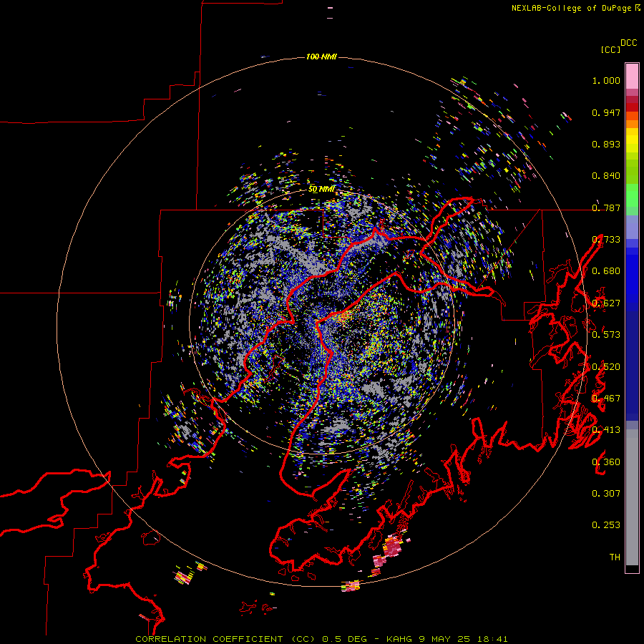Select the 0.840 legend value
This screenshot has height=644, width=644.
point(606,176)
